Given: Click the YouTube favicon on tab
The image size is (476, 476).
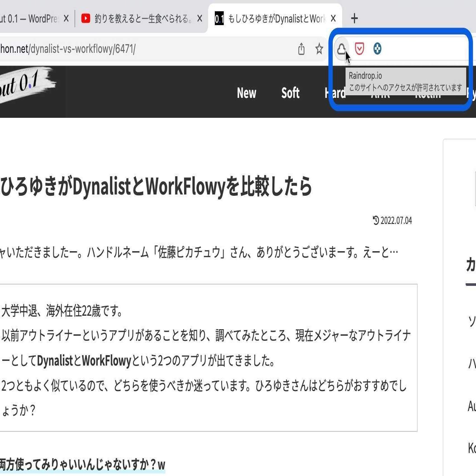Looking at the screenshot, I should click(86, 19).
